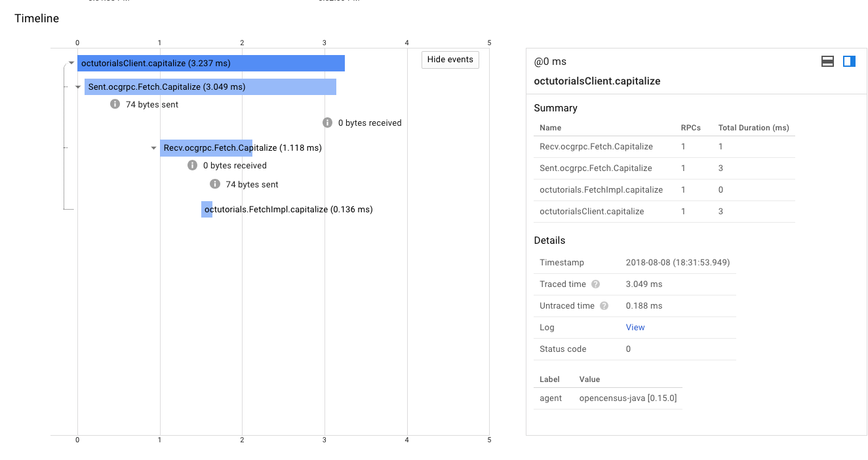Screen dimensions: 868x460
Task: Collapse the Recv.ocgrpc.Fetch.Capitalize span
Action: tap(154, 148)
